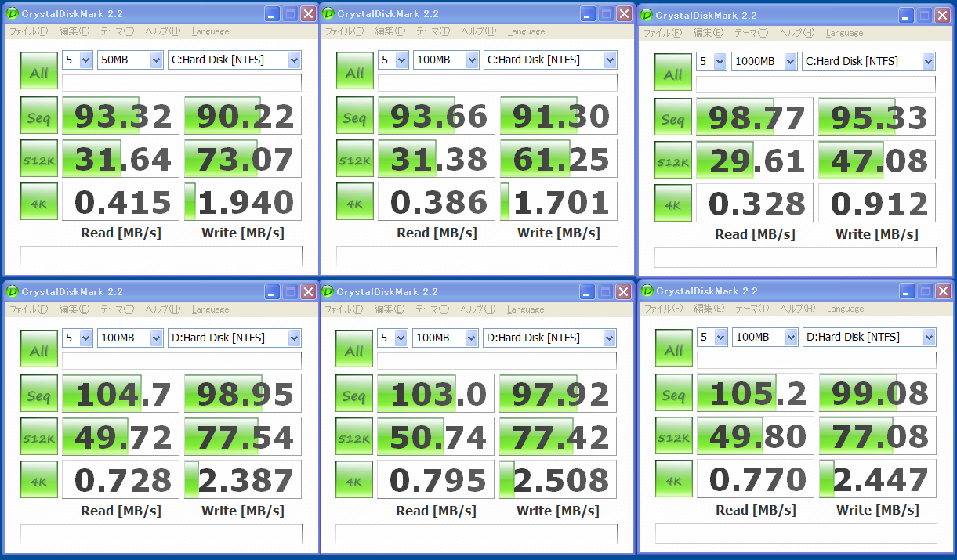Start 4K test in the 50MB window
Screen dimensions: 957x560
39,202
